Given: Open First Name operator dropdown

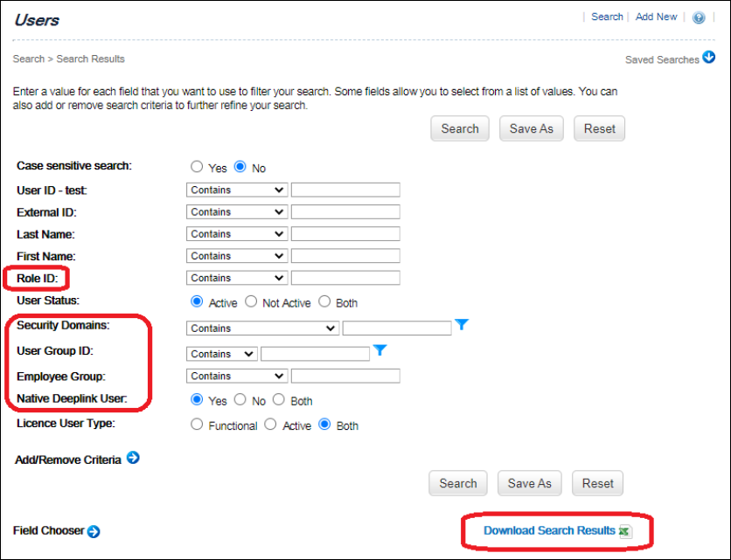Looking at the screenshot, I should point(237,256).
